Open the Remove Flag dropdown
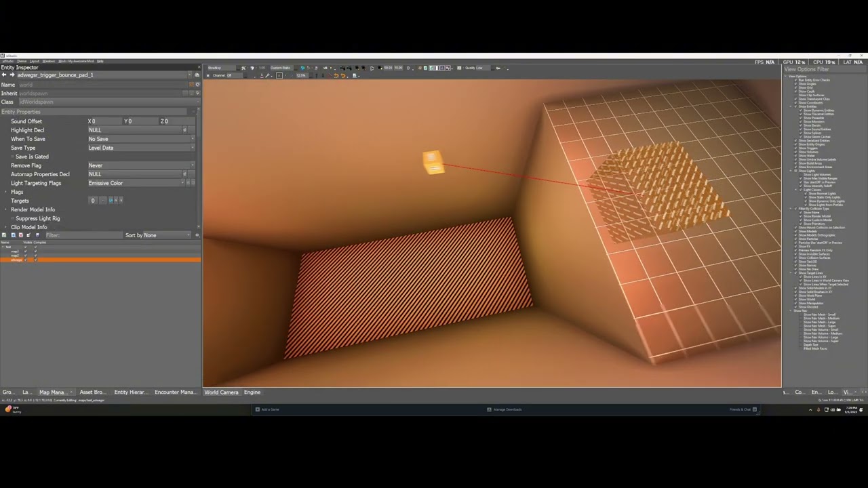The width and height of the screenshot is (868, 488). [x=141, y=165]
